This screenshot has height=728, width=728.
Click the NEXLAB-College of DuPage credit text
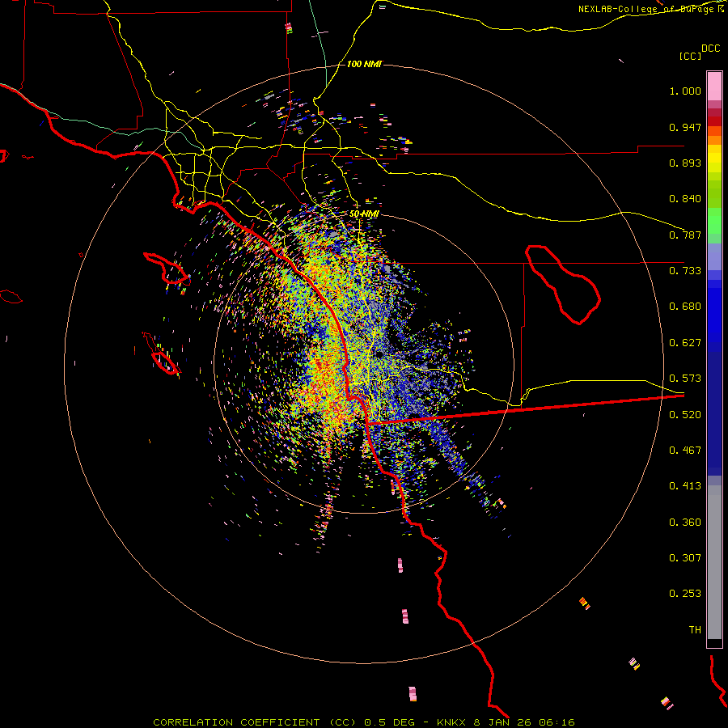click(x=645, y=9)
